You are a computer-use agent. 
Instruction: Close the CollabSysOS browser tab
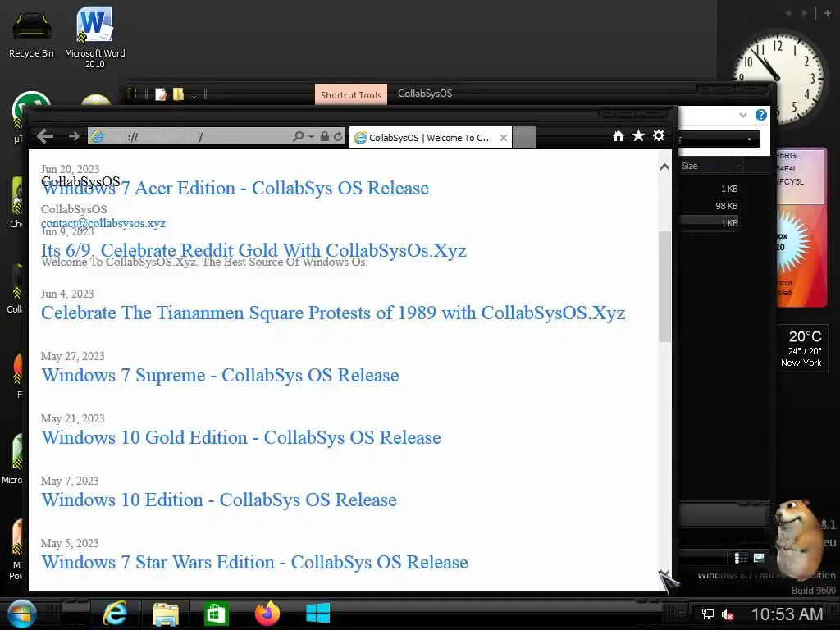[x=504, y=138]
